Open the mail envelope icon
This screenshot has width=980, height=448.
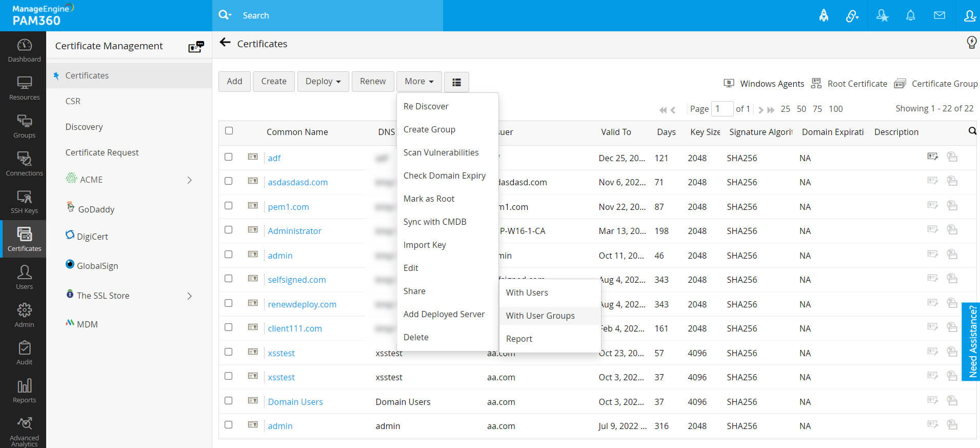939,15
